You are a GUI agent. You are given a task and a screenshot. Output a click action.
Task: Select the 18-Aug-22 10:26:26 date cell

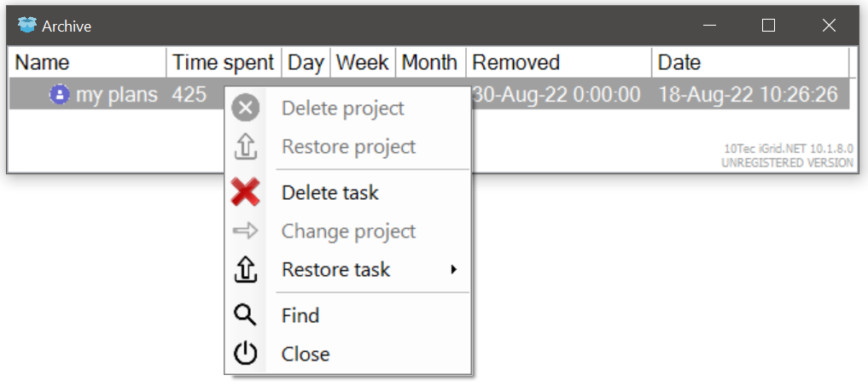(x=748, y=95)
